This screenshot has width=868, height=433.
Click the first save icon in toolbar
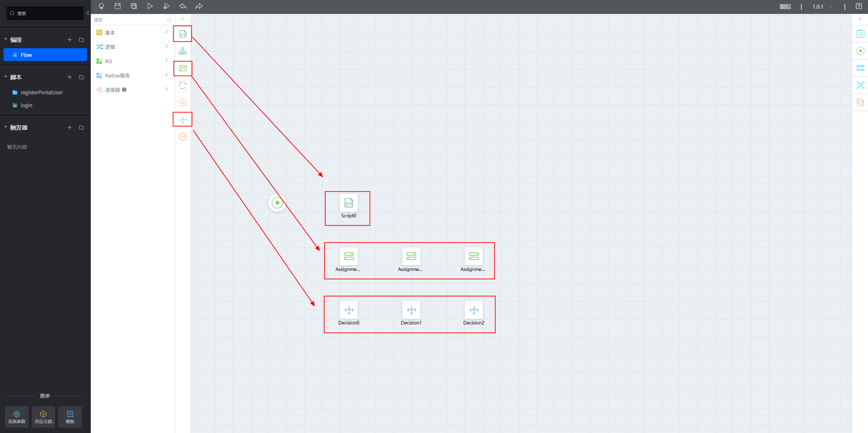pyautogui.click(x=118, y=6)
